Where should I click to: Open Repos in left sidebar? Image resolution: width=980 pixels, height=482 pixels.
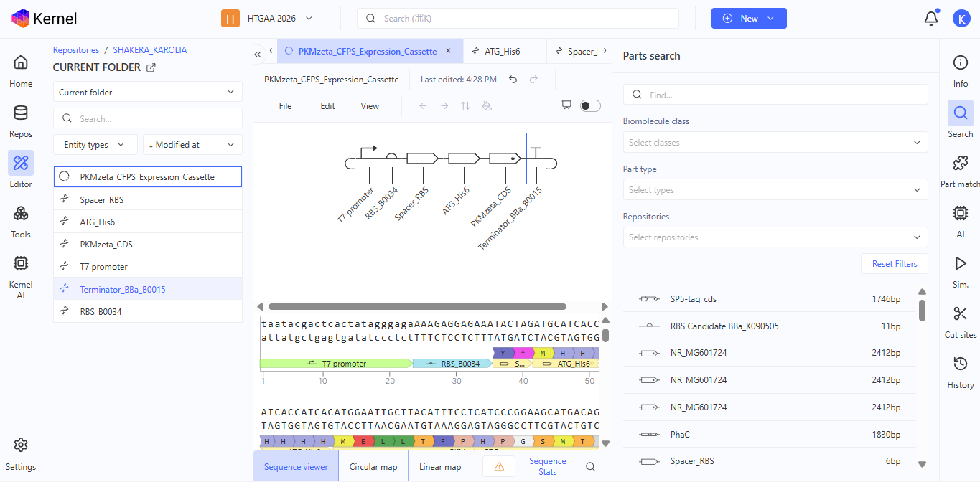pyautogui.click(x=21, y=121)
